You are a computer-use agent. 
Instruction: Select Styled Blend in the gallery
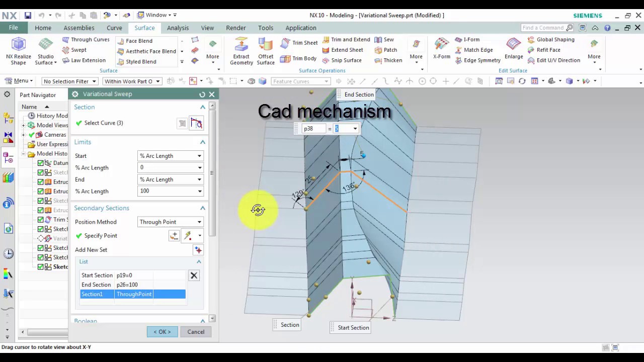[136, 62]
